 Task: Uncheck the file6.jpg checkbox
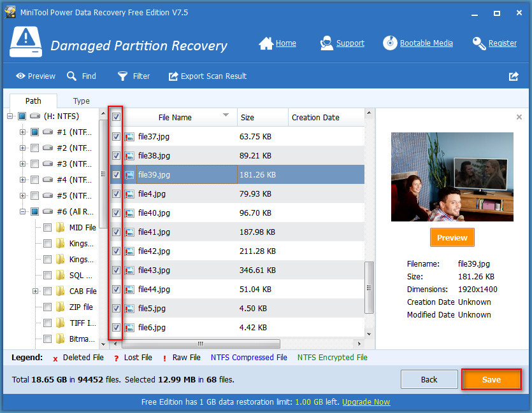[116, 327]
